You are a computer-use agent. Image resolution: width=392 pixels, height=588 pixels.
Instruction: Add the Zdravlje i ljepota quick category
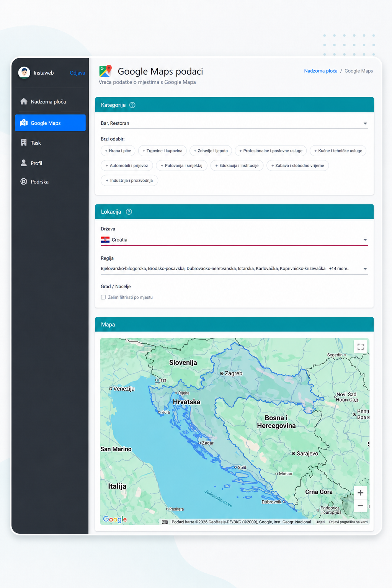tap(211, 151)
